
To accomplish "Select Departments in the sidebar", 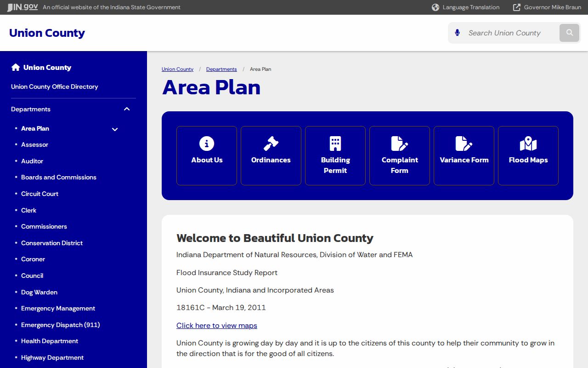I will [x=31, y=109].
